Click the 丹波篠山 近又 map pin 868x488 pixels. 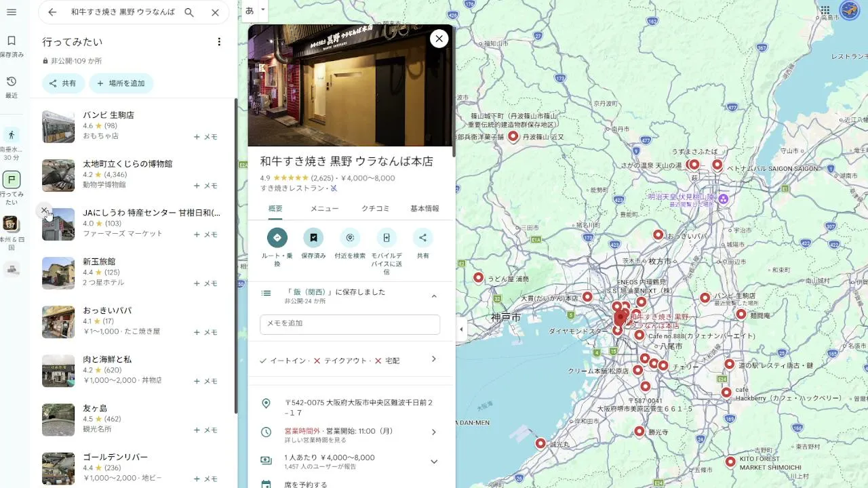tap(513, 136)
